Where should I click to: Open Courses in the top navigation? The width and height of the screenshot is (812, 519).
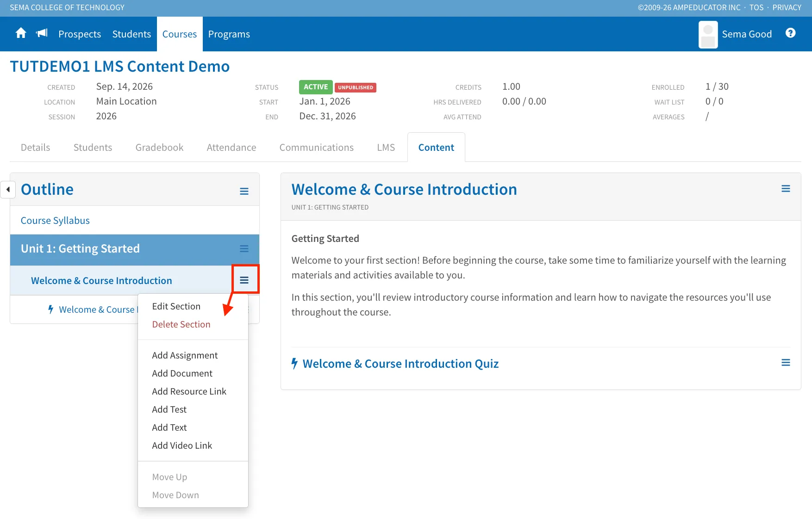(x=180, y=34)
